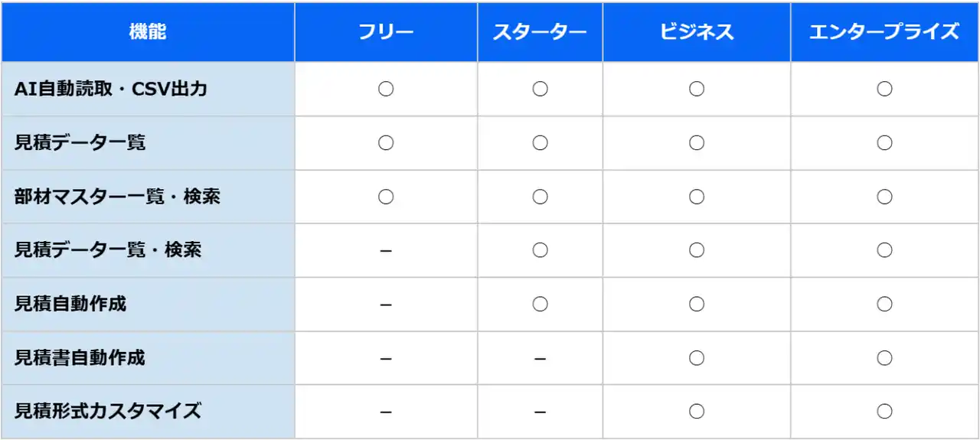
Task: Select the エンタープライズ plan header
Action: pyautogui.click(x=884, y=32)
